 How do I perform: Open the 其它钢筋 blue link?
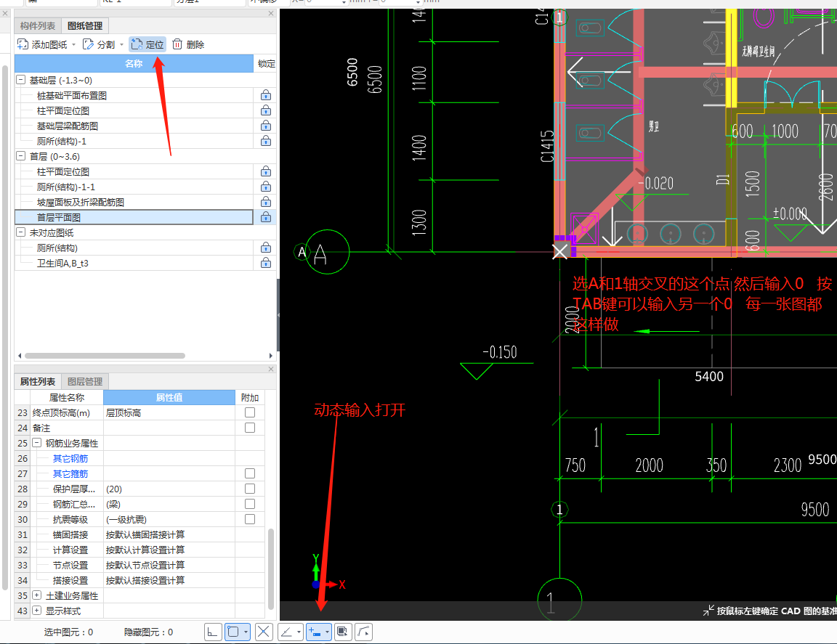coord(70,458)
